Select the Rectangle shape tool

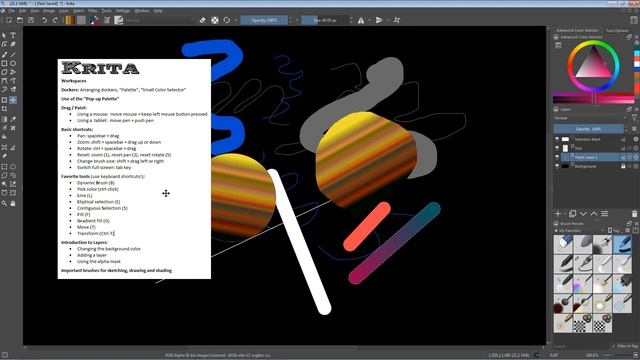[x=4, y=64]
